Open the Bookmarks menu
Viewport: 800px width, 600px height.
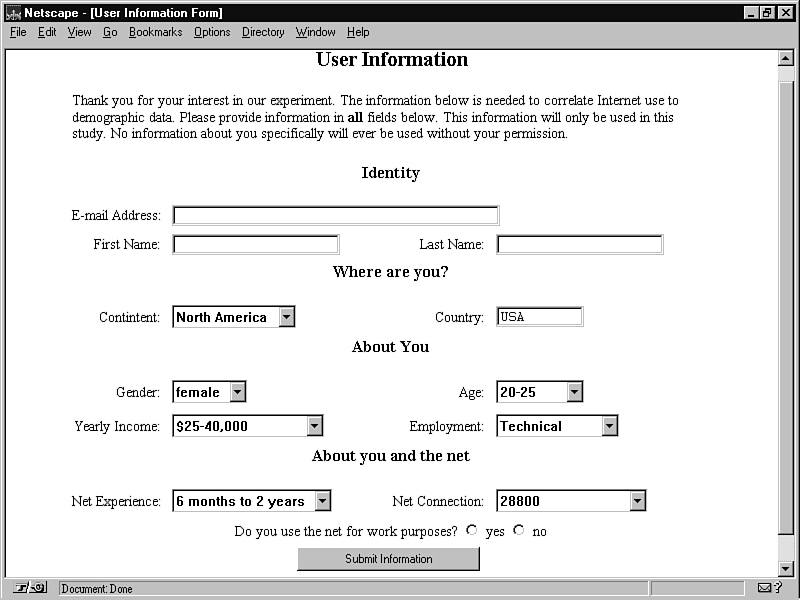[155, 32]
